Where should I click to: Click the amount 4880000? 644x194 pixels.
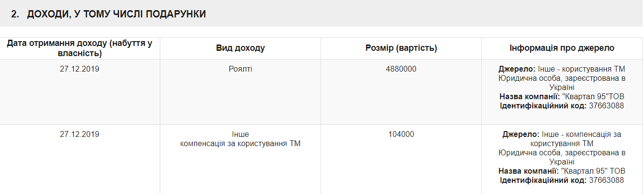click(401, 69)
